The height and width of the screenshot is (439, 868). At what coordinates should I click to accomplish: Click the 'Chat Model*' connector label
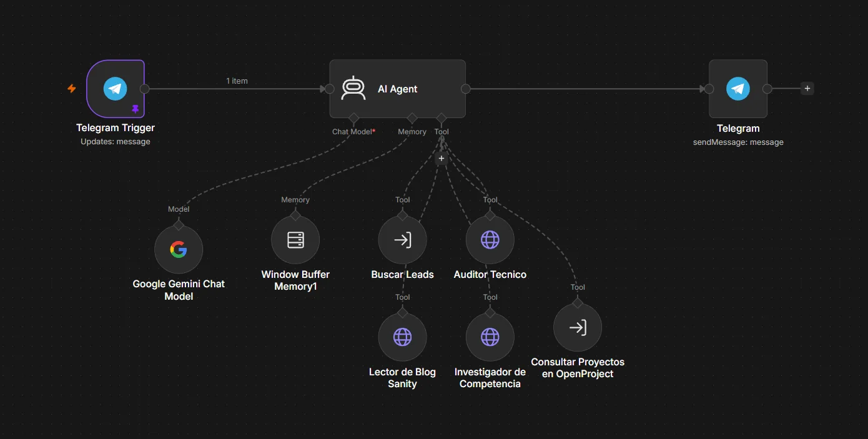click(x=353, y=132)
